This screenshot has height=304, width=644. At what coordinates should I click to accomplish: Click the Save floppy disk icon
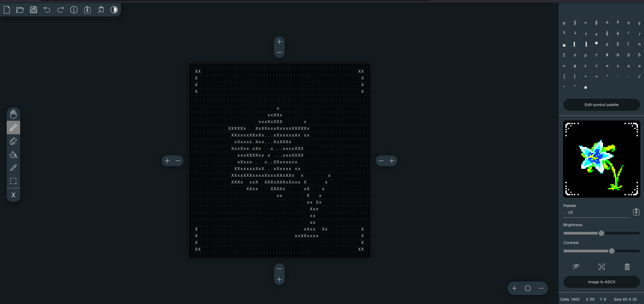pyautogui.click(x=34, y=10)
